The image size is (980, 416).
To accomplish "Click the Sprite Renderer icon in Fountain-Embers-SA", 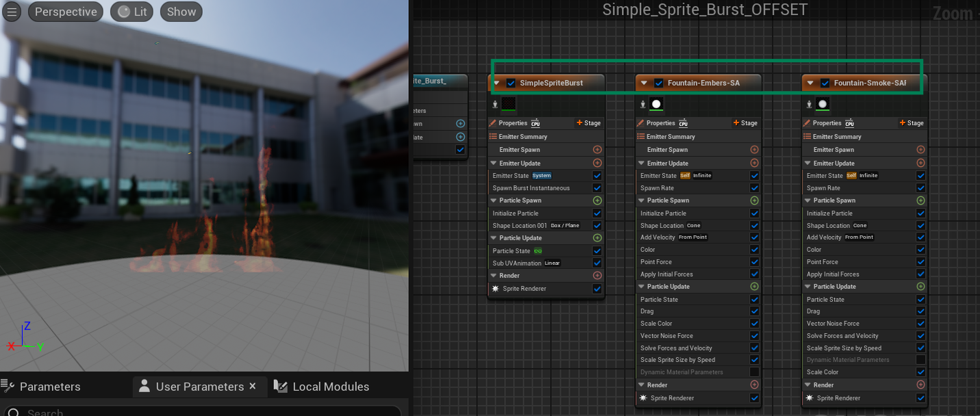I will pos(644,398).
